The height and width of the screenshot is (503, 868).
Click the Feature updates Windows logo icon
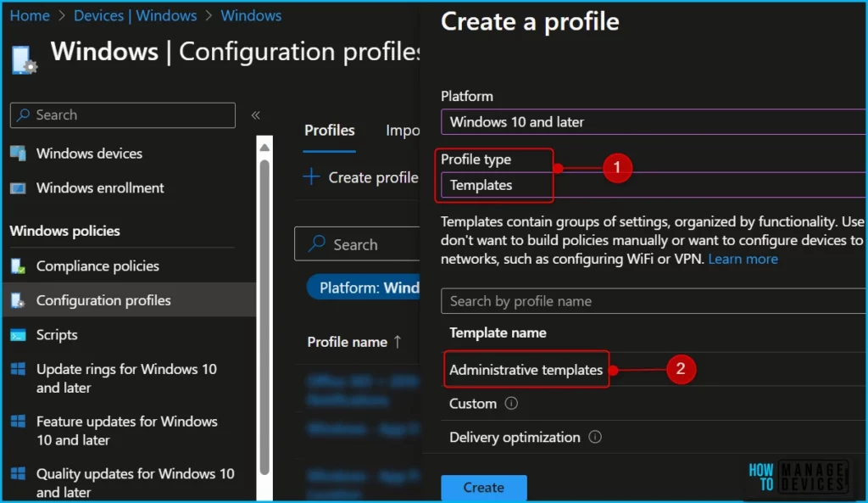point(18,421)
